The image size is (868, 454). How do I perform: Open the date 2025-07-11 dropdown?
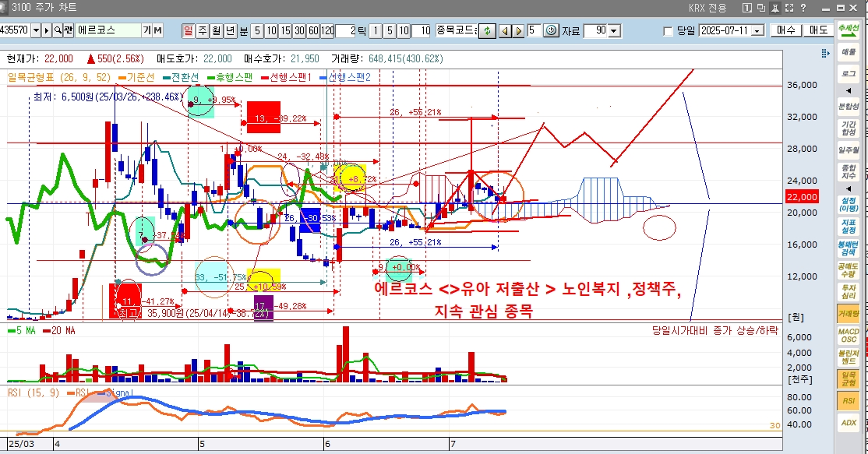[x=758, y=31]
